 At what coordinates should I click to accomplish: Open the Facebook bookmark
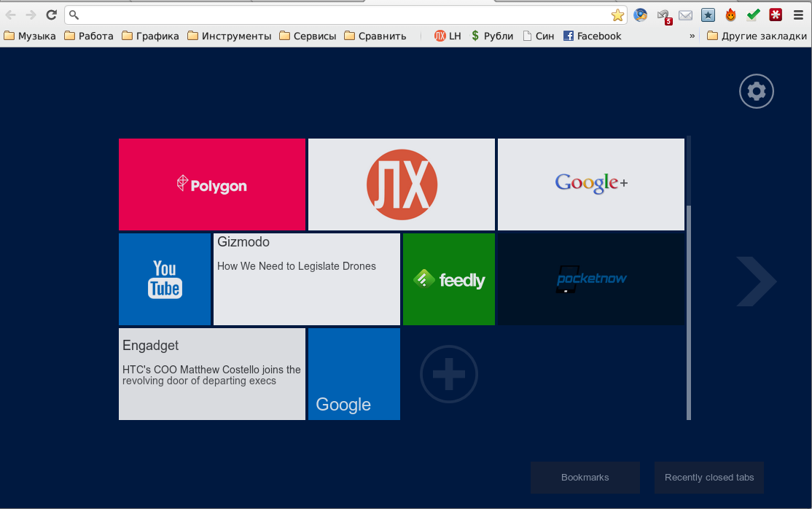(x=592, y=36)
